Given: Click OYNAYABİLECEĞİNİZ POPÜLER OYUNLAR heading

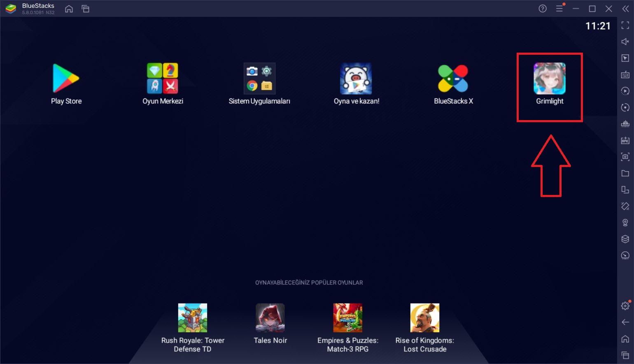Looking at the screenshot, I should pyautogui.click(x=309, y=283).
